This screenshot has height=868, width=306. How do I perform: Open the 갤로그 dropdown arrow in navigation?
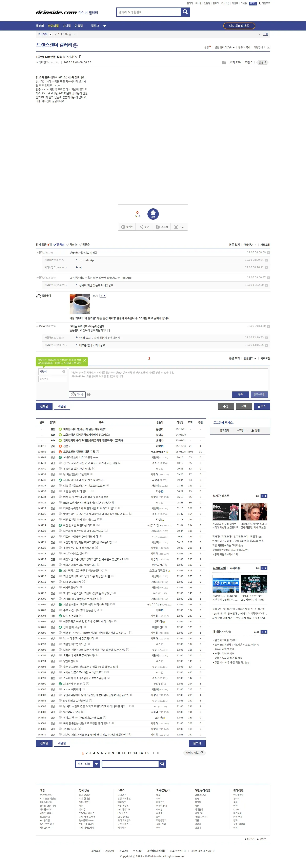click(x=104, y=26)
